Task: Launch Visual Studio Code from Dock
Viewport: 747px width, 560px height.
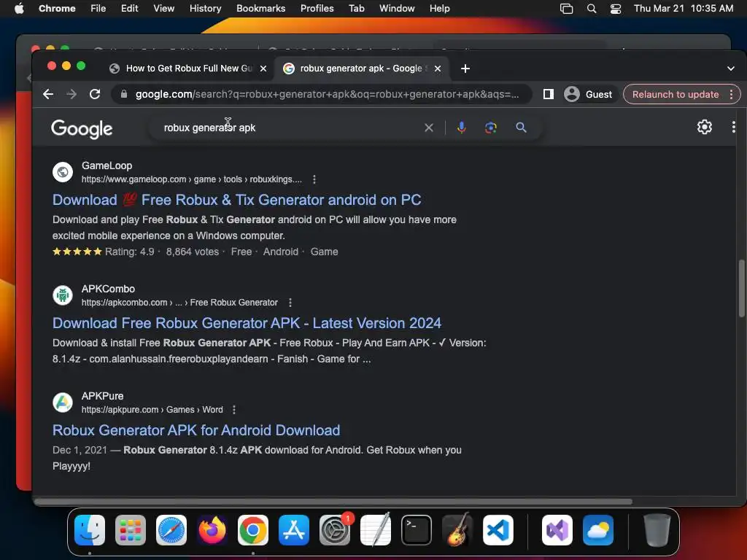Action: click(x=498, y=530)
